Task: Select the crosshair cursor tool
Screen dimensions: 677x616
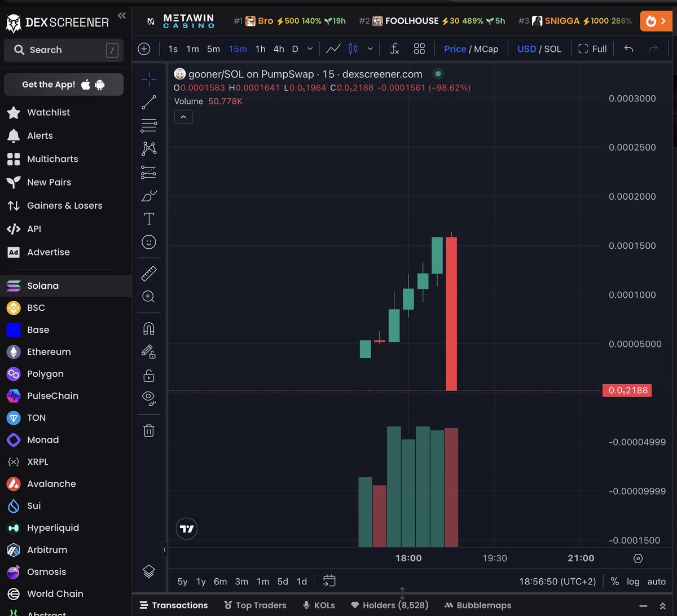Action: (149, 79)
